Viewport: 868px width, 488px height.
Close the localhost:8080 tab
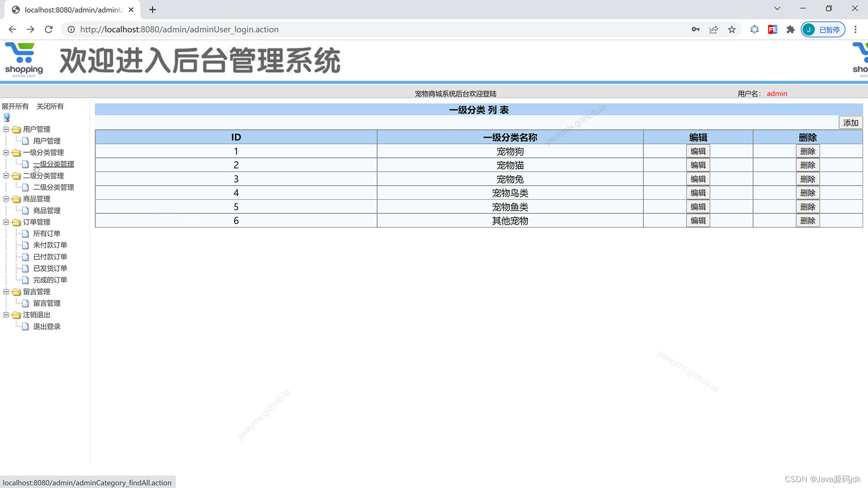pos(131,9)
